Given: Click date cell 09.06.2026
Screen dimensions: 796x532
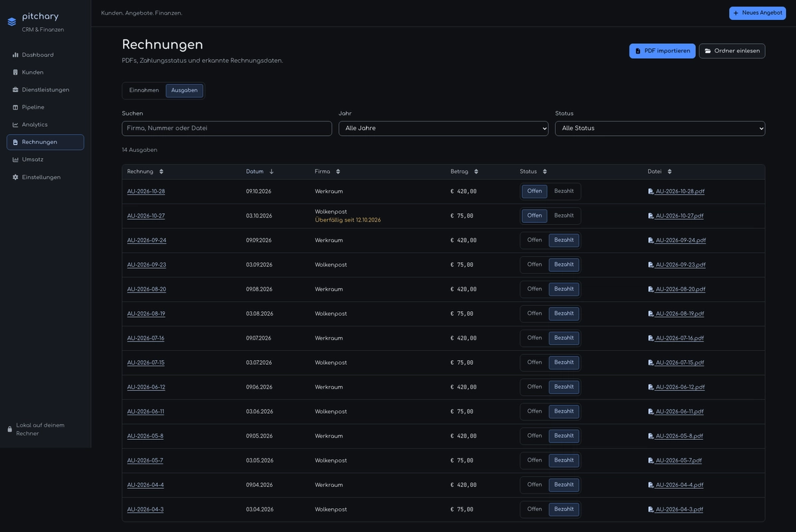Looking at the screenshot, I should [259, 387].
